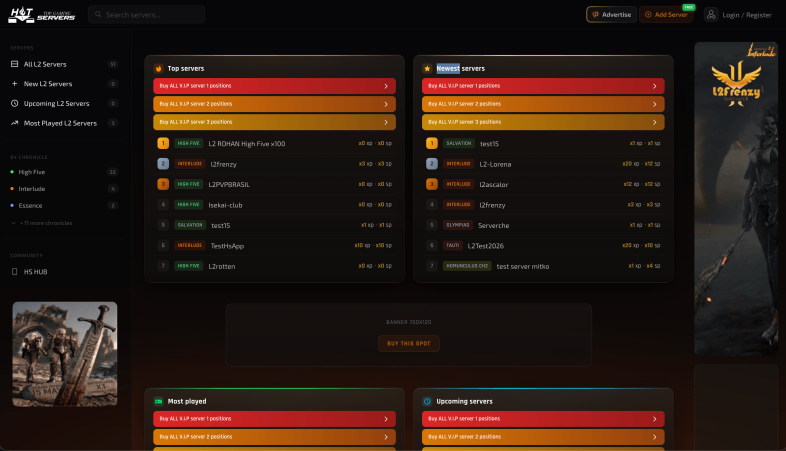Click rank 3 badge beside l2ascalor
This screenshot has height=451, width=786.
click(432, 184)
